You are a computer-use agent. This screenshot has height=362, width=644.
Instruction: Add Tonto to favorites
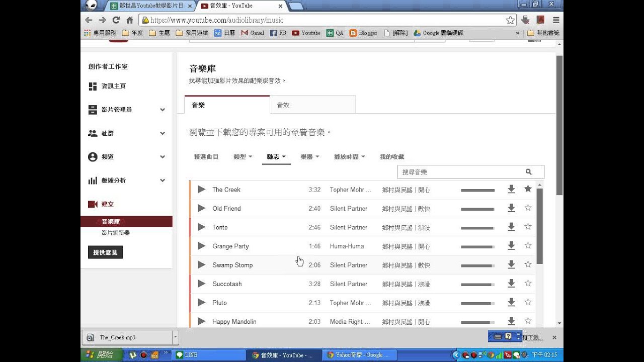(528, 227)
